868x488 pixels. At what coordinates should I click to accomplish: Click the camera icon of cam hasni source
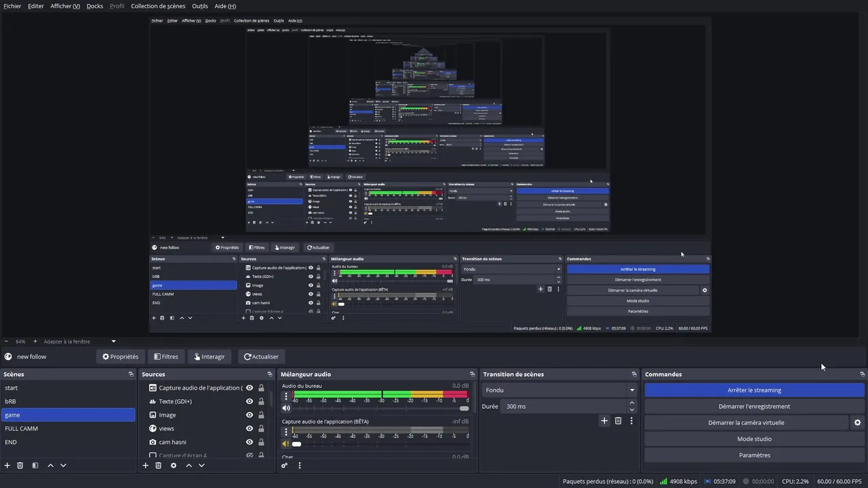tap(153, 442)
